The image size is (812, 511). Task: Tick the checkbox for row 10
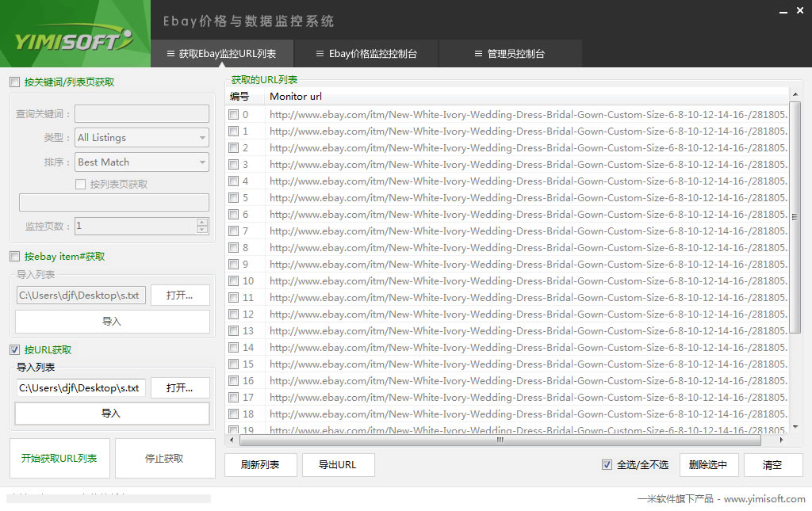(234, 280)
